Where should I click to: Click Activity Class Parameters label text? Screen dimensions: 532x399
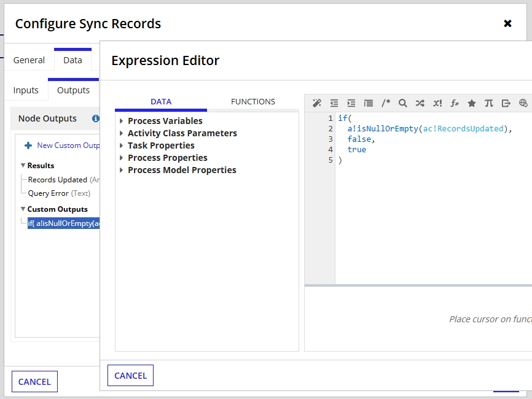tap(182, 133)
